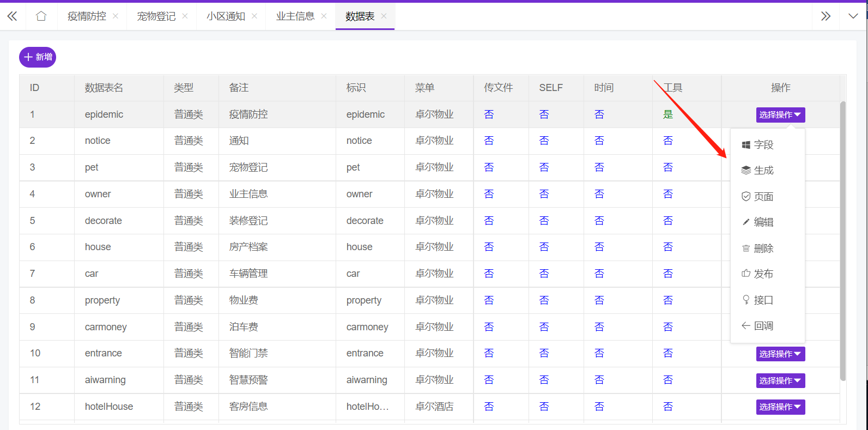Screen dimensions: 868x430
Task: Show next tabs with double-right chevron
Action: point(825,16)
